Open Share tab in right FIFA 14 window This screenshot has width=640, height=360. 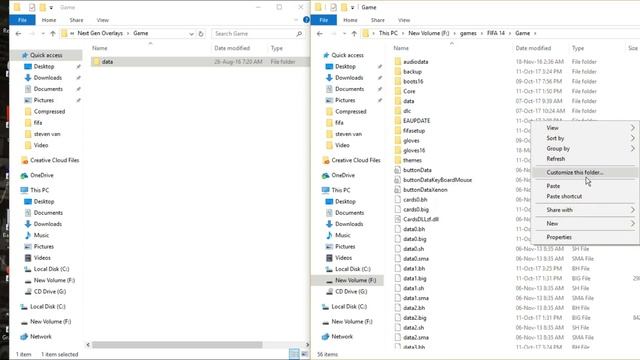[378, 20]
